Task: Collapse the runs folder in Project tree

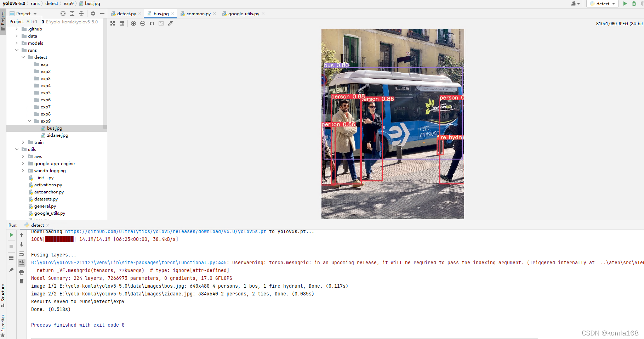Action: pos(17,50)
